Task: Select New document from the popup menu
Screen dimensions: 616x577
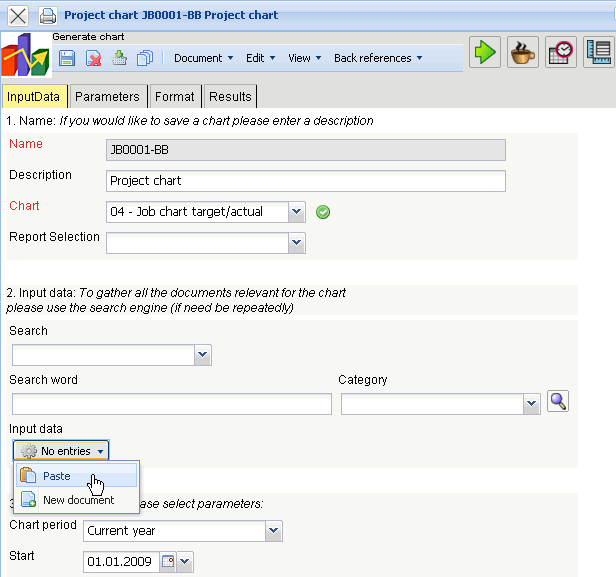Action: pos(78,500)
